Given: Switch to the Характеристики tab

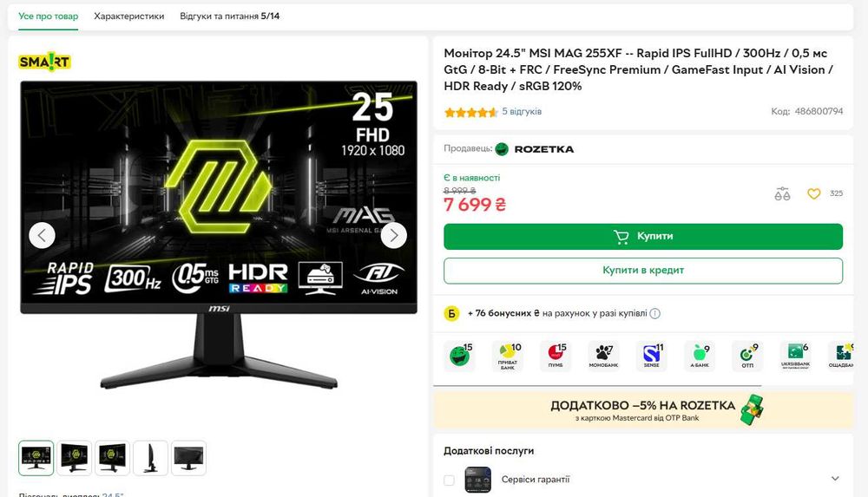Looking at the screenshot, I should point(129,16).
